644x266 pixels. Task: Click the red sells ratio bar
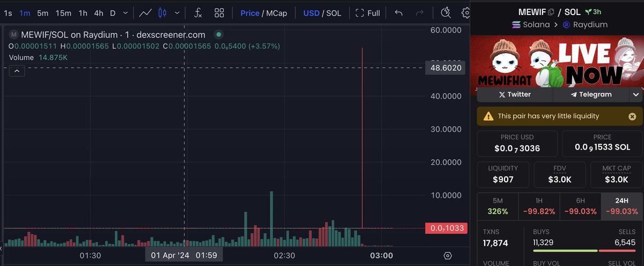[x=618, y=251]
